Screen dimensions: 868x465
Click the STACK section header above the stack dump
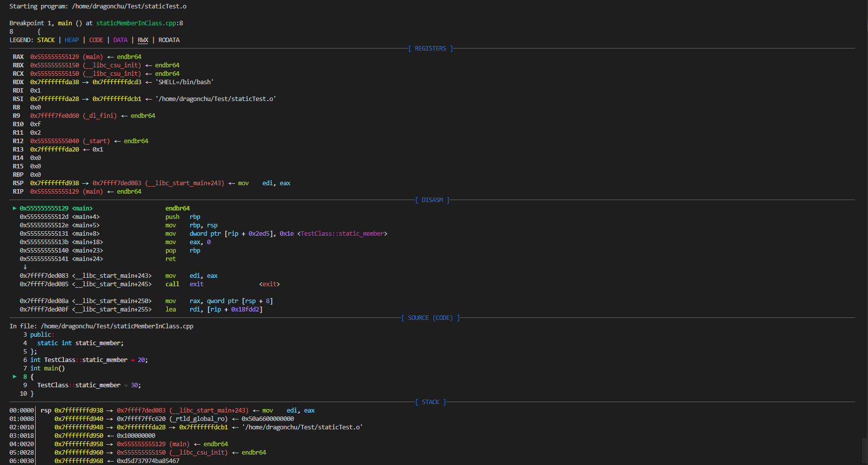pyautogui.click(x=430, y=402)
